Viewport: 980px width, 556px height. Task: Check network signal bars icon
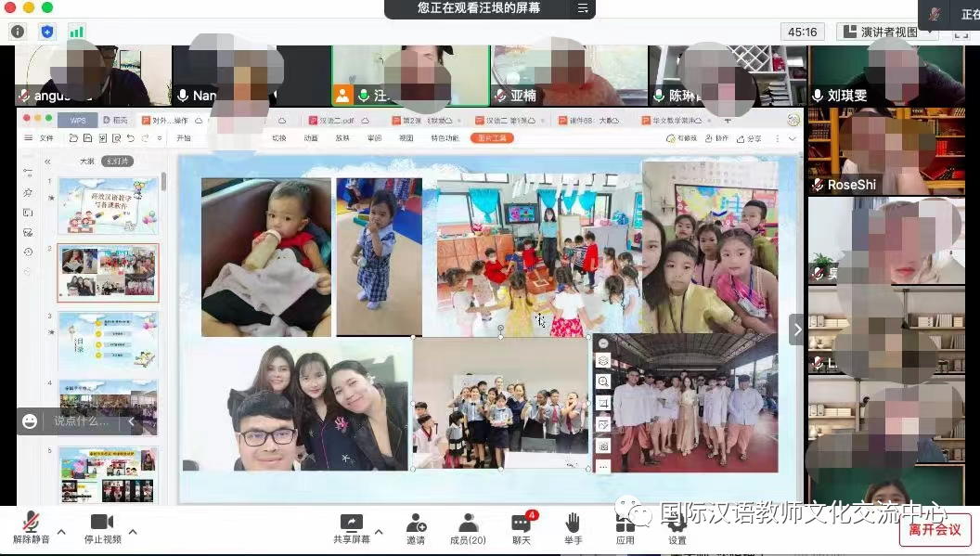(x=76, y=32)
